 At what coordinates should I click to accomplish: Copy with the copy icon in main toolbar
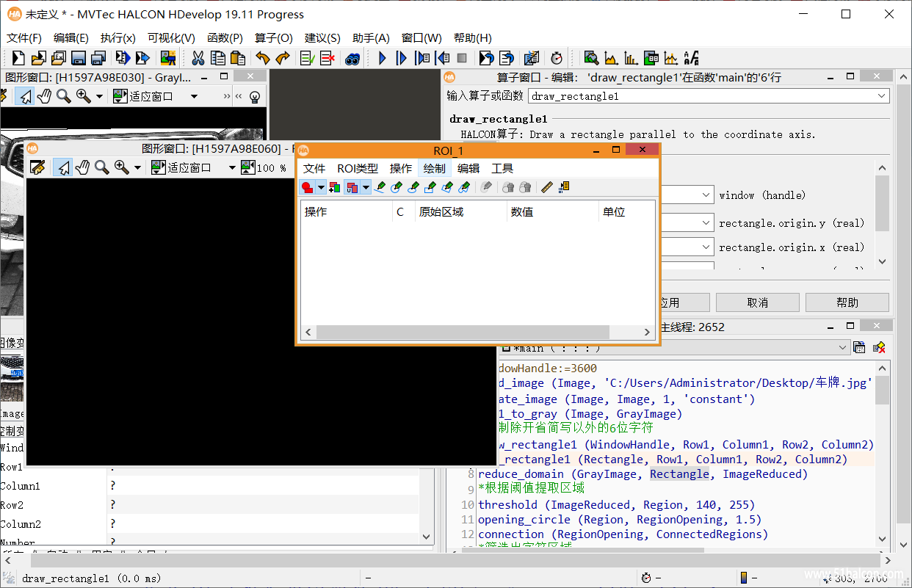coord(218,58)
